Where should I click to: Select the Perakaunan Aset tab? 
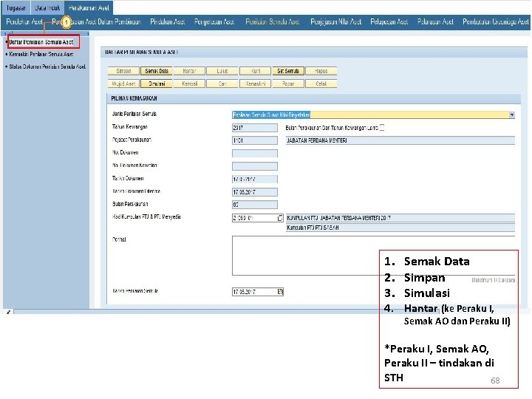click(x=89, y=7)
